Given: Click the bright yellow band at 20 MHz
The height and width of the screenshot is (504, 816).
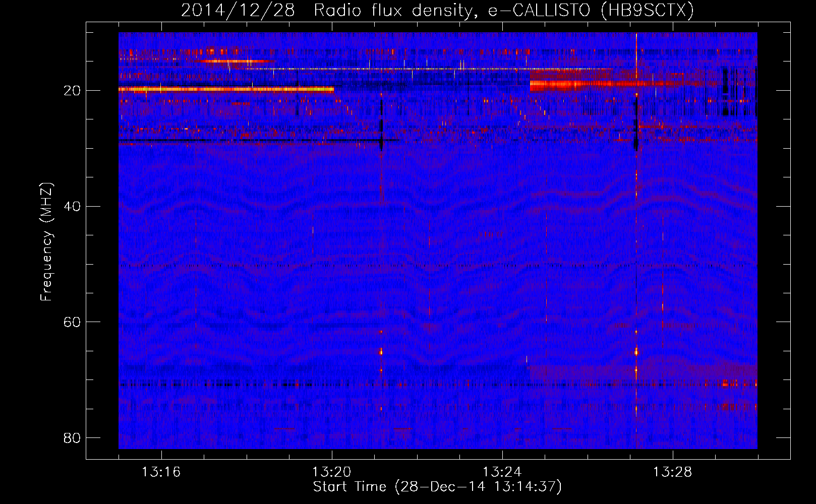Looking at the screenshot, I should (x=226, y=89).
